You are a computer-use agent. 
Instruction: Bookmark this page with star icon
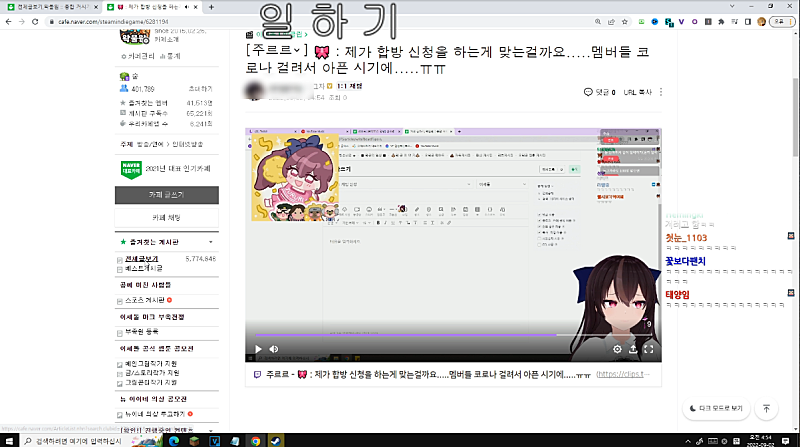(x=624, y=21)
